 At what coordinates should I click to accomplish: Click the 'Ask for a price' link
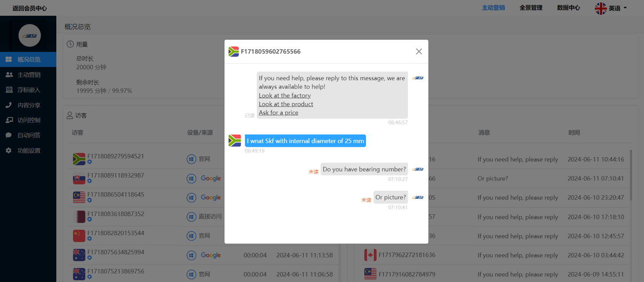[x=278, y=112]
